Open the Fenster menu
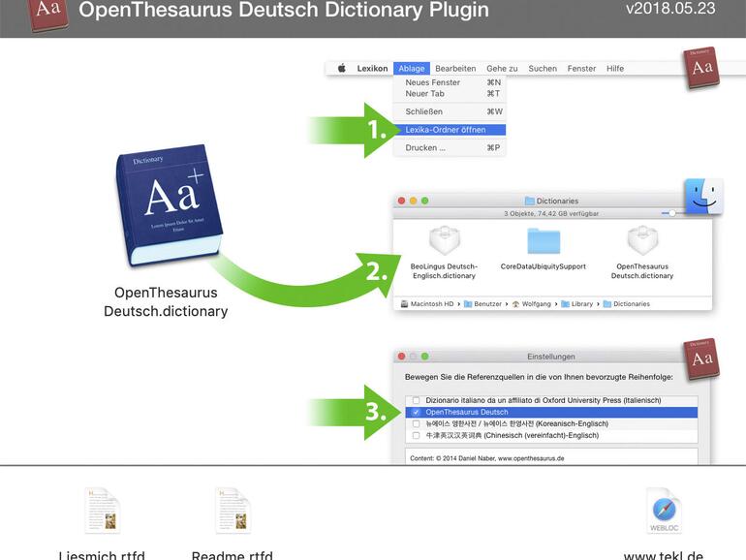 [x=581, y=69]
